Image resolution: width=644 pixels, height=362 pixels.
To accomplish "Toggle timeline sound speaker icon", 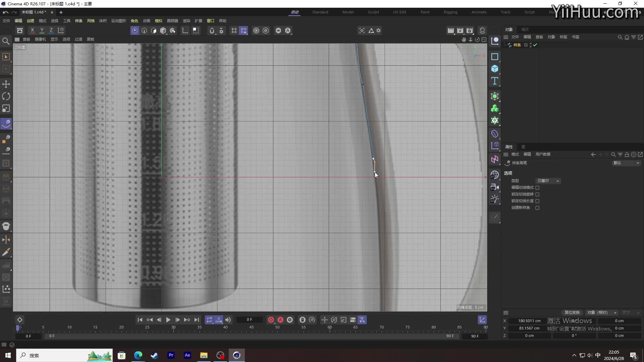I will (x=228, y=320).
